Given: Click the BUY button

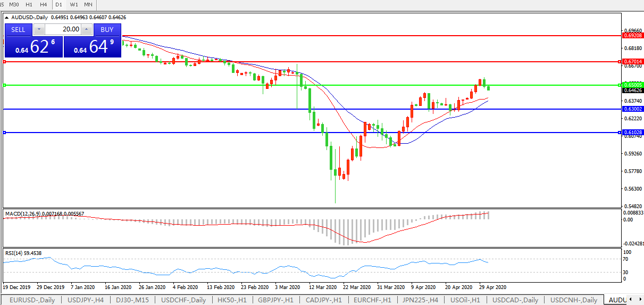Looking at the screenshot, I should pyautogui.click(x=107, y=29).
